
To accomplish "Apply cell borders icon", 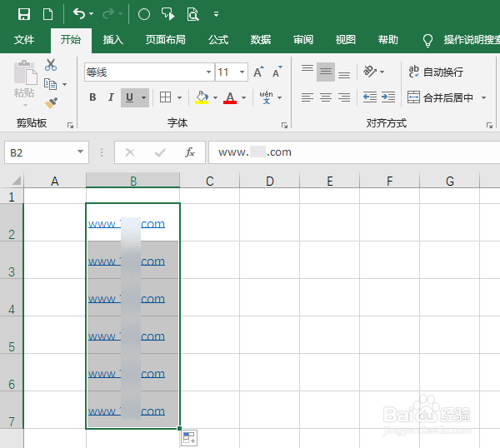I will pos(165,97).
